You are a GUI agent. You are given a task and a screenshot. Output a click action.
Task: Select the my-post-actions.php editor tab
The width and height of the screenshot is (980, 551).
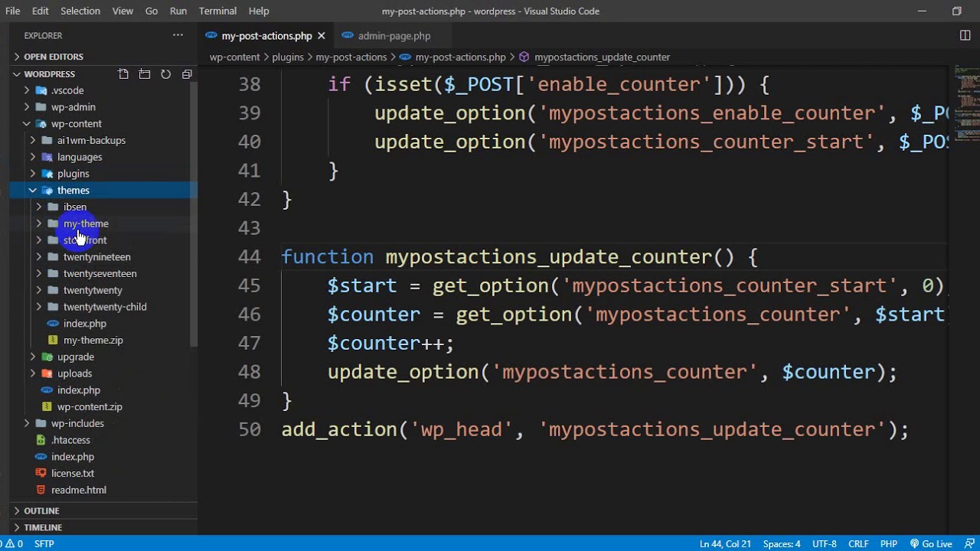[266, 36]
